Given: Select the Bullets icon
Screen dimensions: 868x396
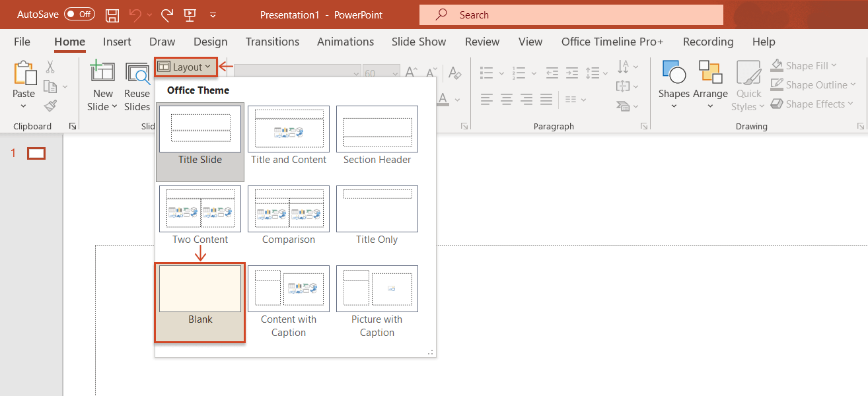Looking at the screenshot, I should (488, 73).
